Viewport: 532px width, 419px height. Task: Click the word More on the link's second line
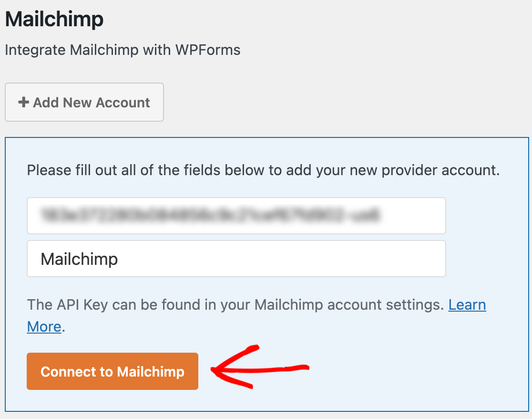pos(44,327)
